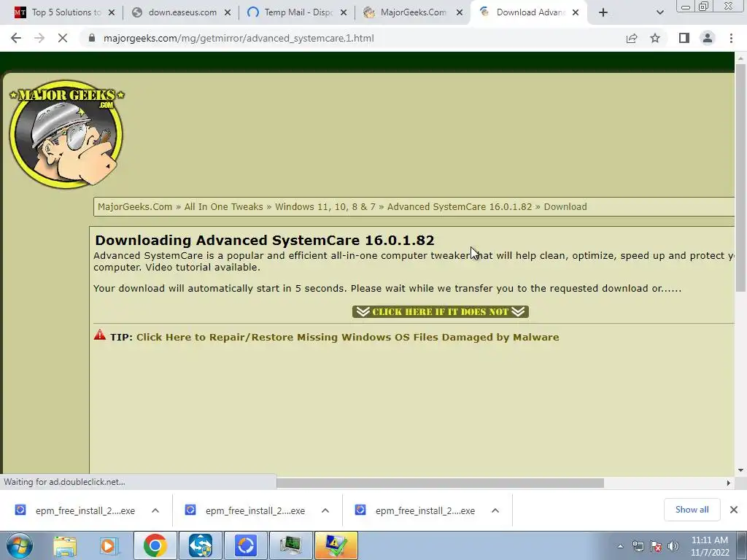747x560 pixels.
Task: Expand options for second download item
Action: (325, 510)
